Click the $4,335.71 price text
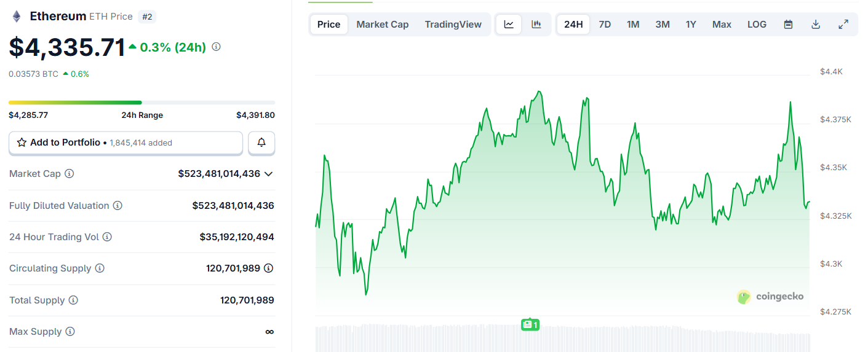 click(66, 47)
